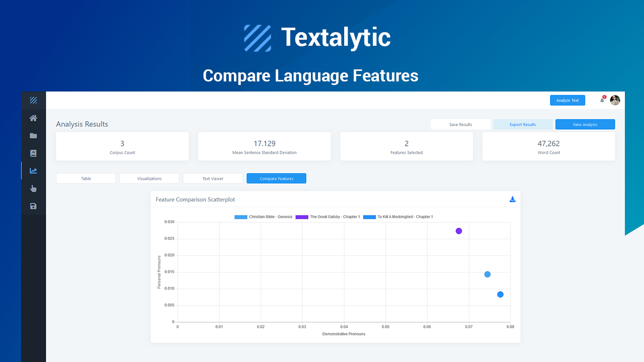Select the document icon in the sidebar
The height and width of the screenshot is (362, 644).
[x=33, y=153]
